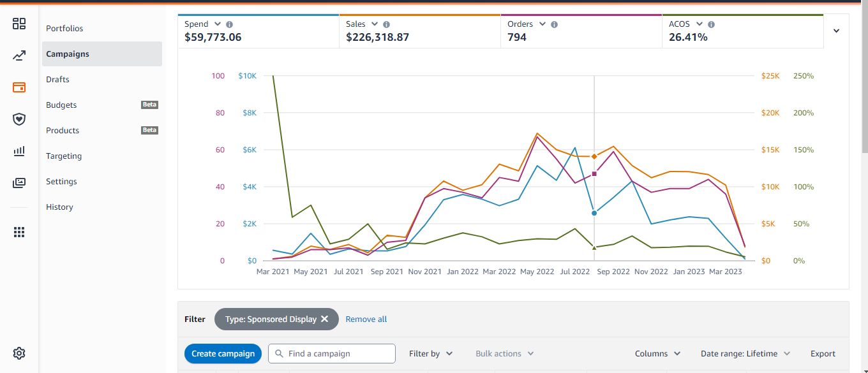The image size is (868, 373).
Task: Click the Remove all filters link
Action: point(366,319)
